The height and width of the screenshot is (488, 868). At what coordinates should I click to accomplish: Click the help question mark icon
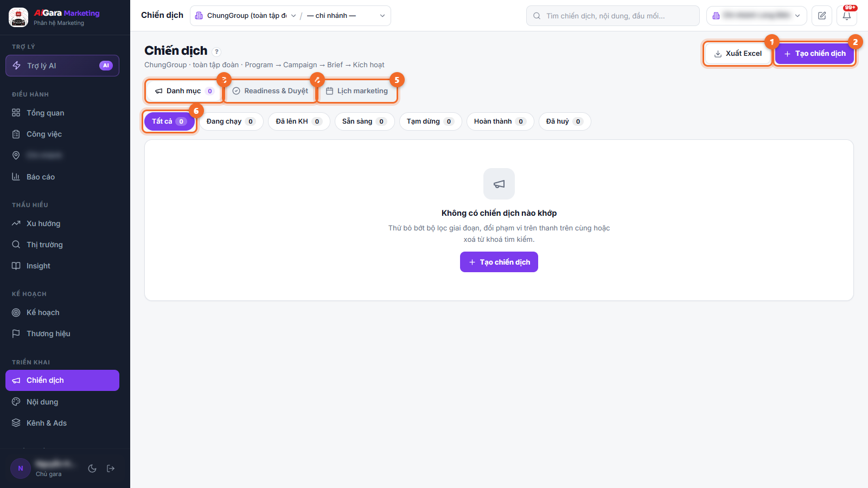(216, 52)
